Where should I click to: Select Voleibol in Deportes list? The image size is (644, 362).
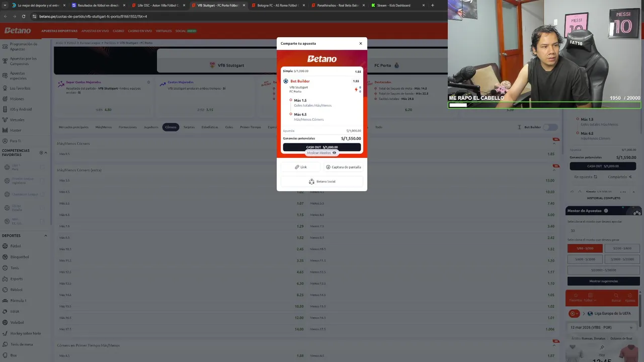17,322
